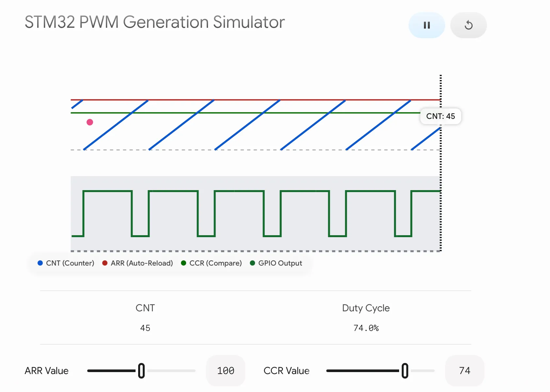Select the ARR value field showing 100
The width and height of the screenshot is (550, 392).
click(226, 371)
